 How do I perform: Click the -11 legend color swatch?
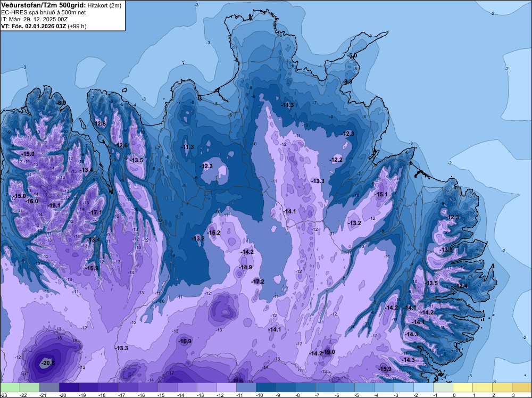pyautogui.click(x=246, y=387)
